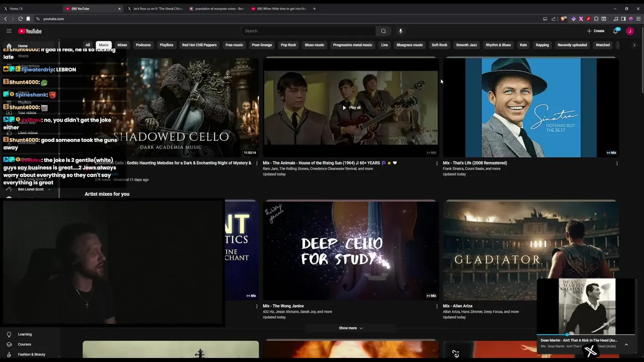
Task: Click the share page icon in address bar
Action: click(553, 19)
